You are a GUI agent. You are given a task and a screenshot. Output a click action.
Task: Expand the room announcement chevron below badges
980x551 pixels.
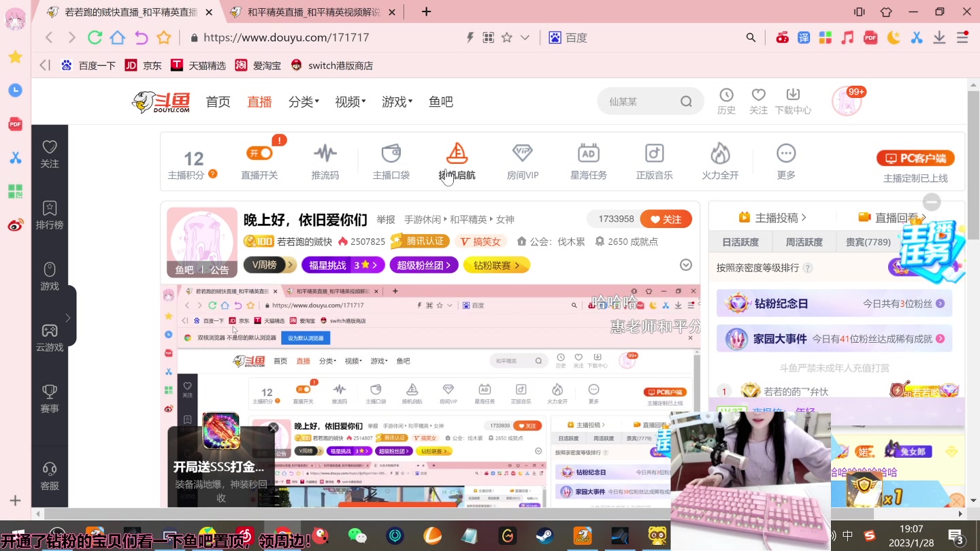685,265
